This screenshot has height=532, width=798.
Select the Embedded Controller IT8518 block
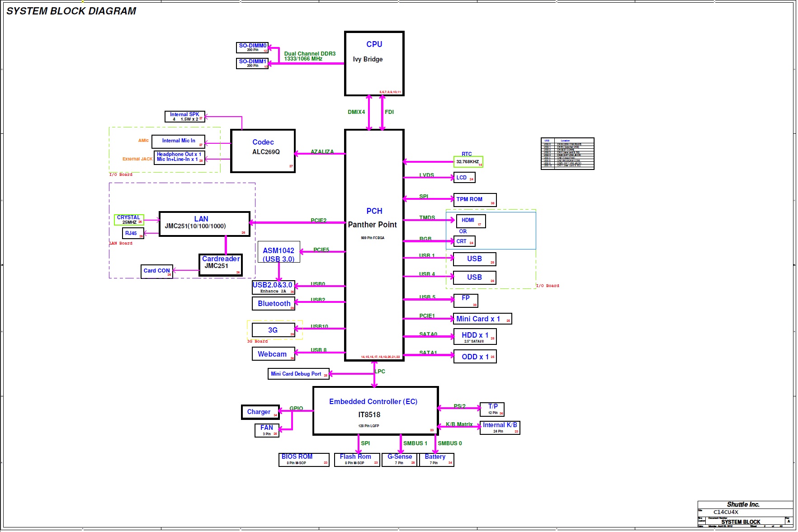tap(375, 411)
